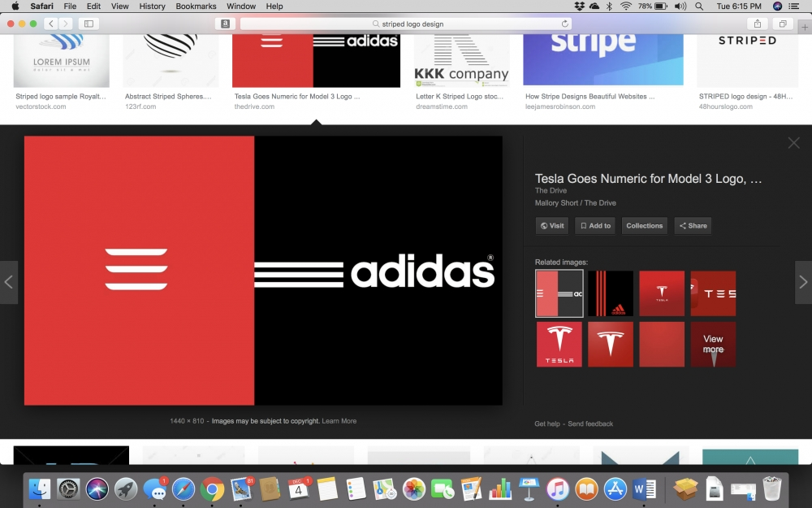The image size is (812, 508).
Task: Go to next image with right arrow
Action: [x=802, y=282]
